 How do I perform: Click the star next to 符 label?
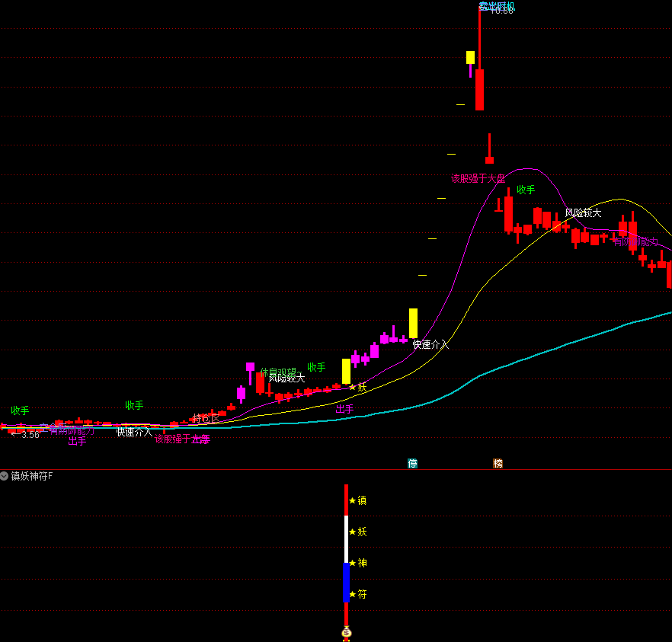pos(352,594)
